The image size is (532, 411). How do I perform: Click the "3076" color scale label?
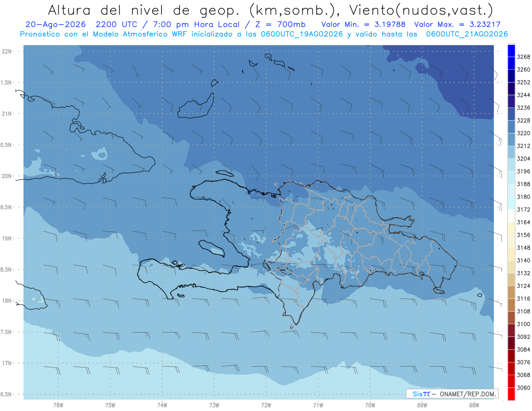click(x=524, y=362)
